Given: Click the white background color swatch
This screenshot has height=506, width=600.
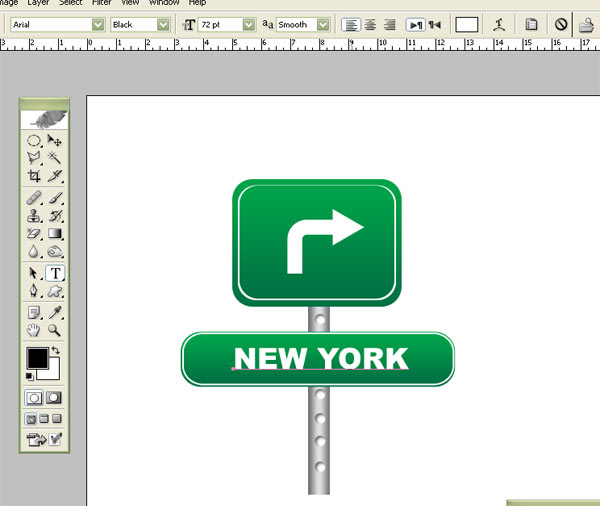Looking at the screenshot, I should pyautogui.click(x=54, y=373).
